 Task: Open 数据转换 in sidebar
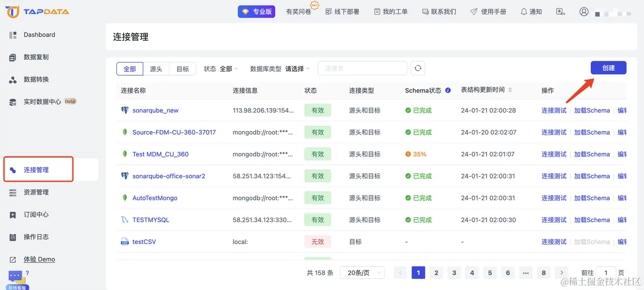pyautogui.click(x=36, y=79)
